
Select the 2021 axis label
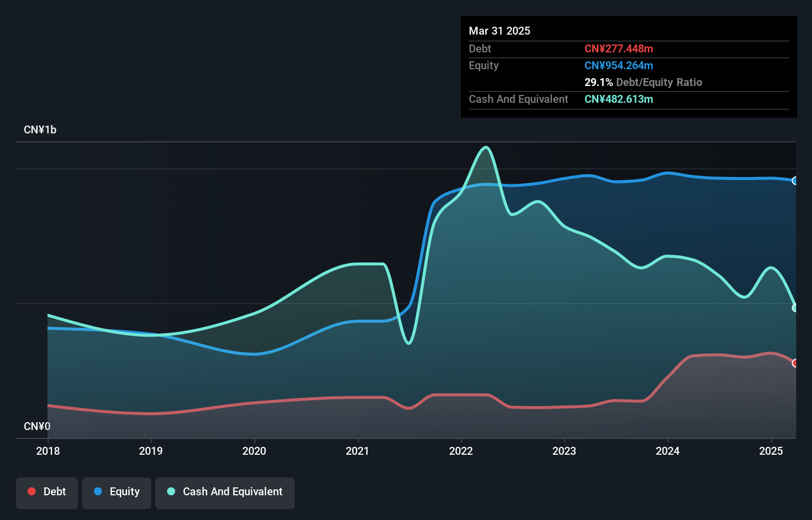[358, 451]
